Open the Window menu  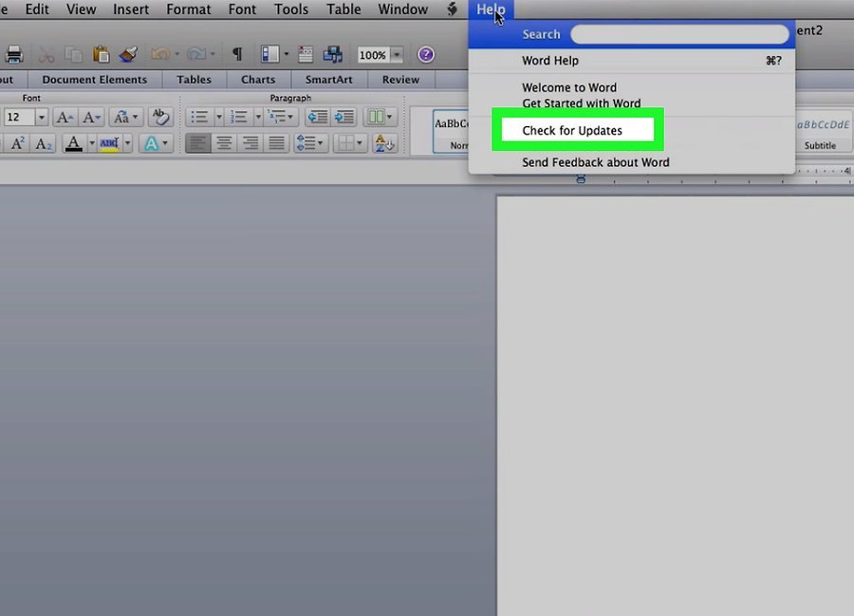coord(403,9)
